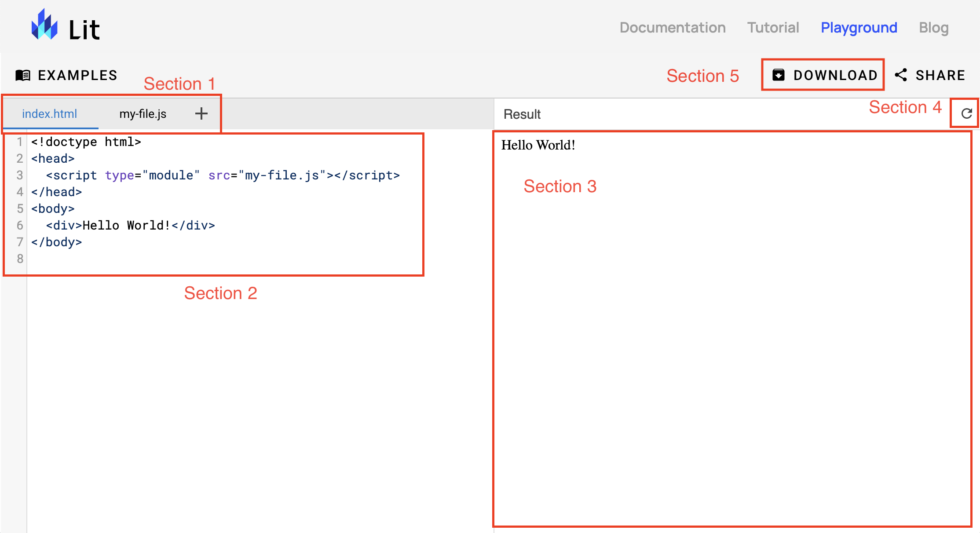Expand the file tabs section with plus
This screenshot has width=980, height=533.
point(201,113)
